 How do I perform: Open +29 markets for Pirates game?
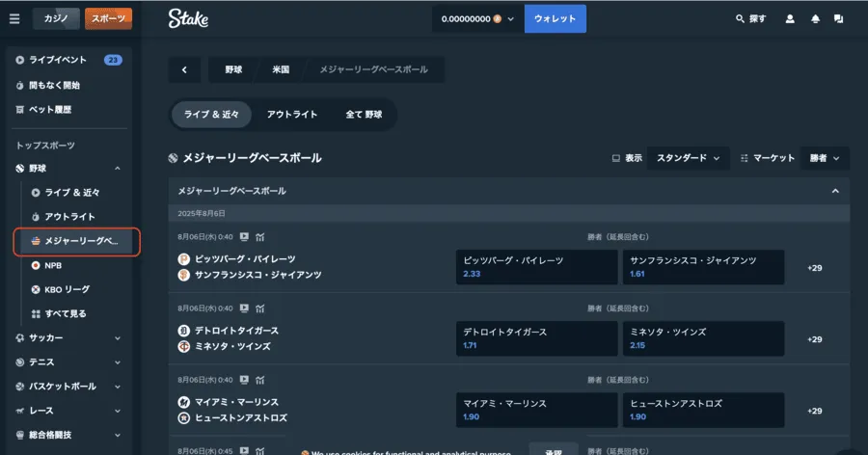[814, 268]
